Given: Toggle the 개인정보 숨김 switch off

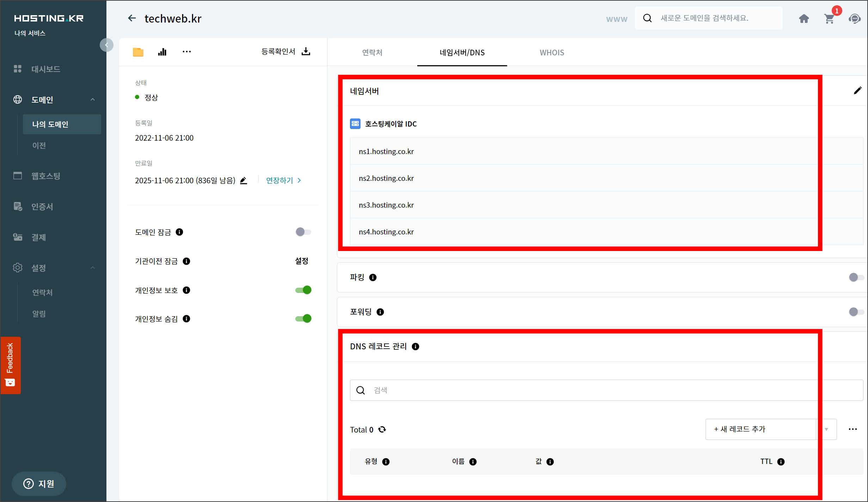Looking at the screenshot, I should click(303, 319).
